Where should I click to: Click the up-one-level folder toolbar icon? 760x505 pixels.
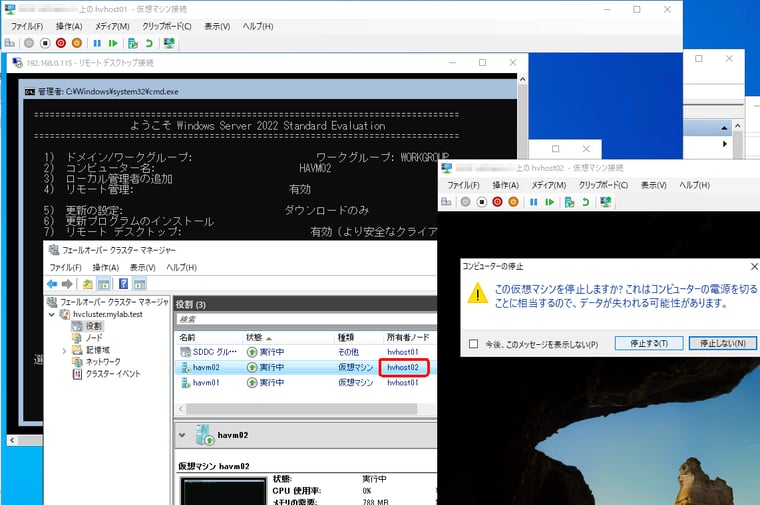pyautogui.click(x=88, y=284)
